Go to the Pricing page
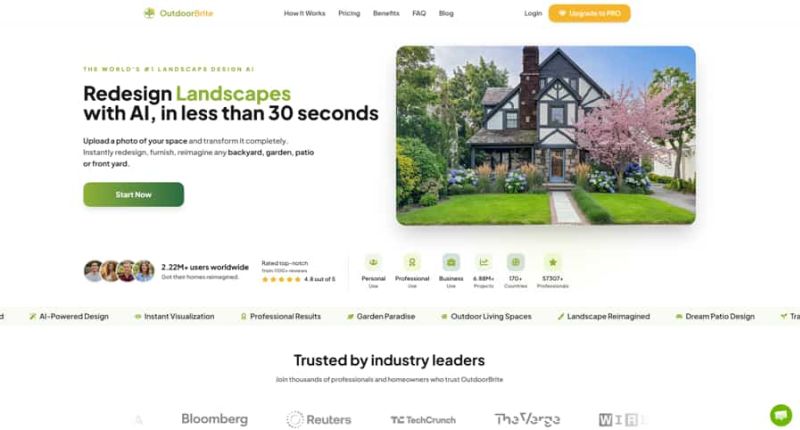This screenshot has height=430, width=800. (x=349, y=13)
